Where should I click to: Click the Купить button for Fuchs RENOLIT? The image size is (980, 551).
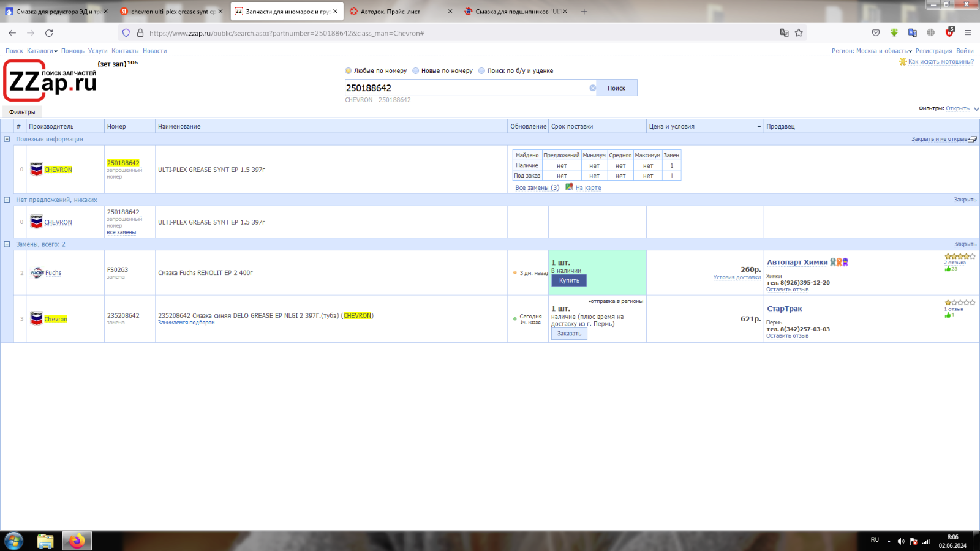coord(569,280)
